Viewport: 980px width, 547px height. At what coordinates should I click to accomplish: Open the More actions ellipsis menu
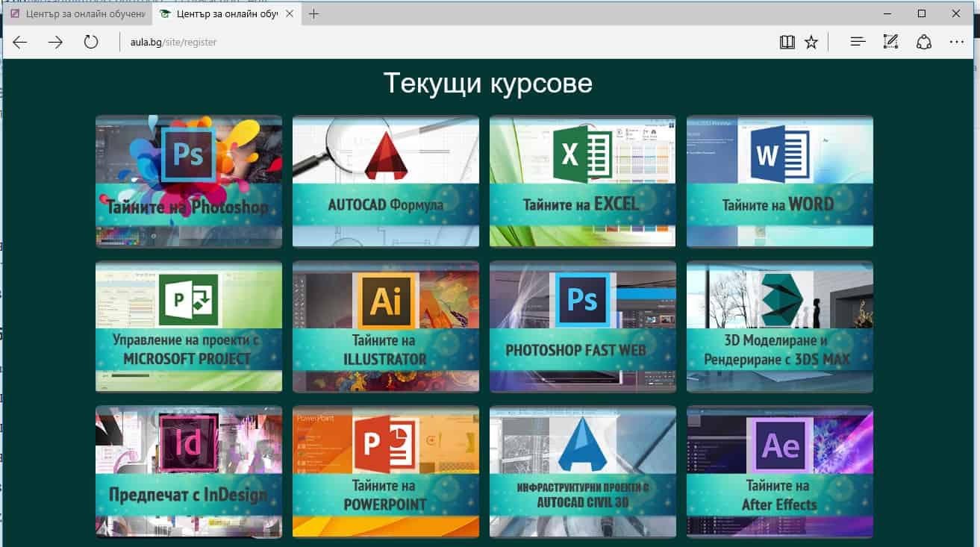pyautogui.click(x=957, y=43)
